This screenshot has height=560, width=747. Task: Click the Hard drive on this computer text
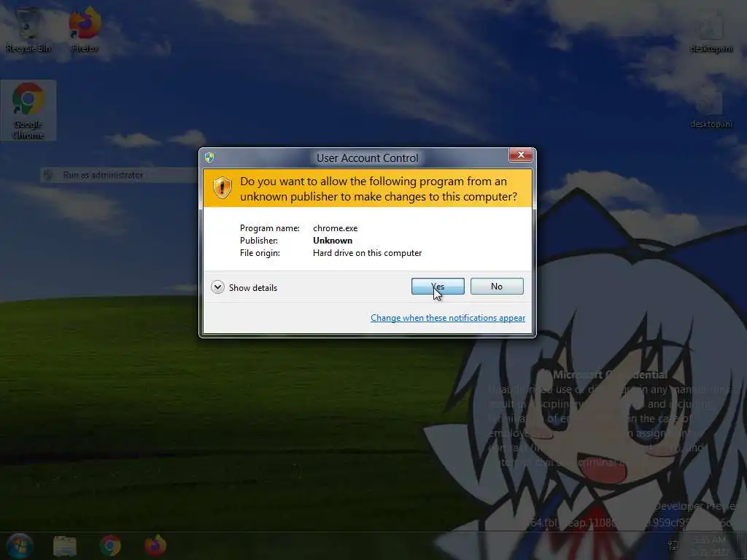(368, 253)
